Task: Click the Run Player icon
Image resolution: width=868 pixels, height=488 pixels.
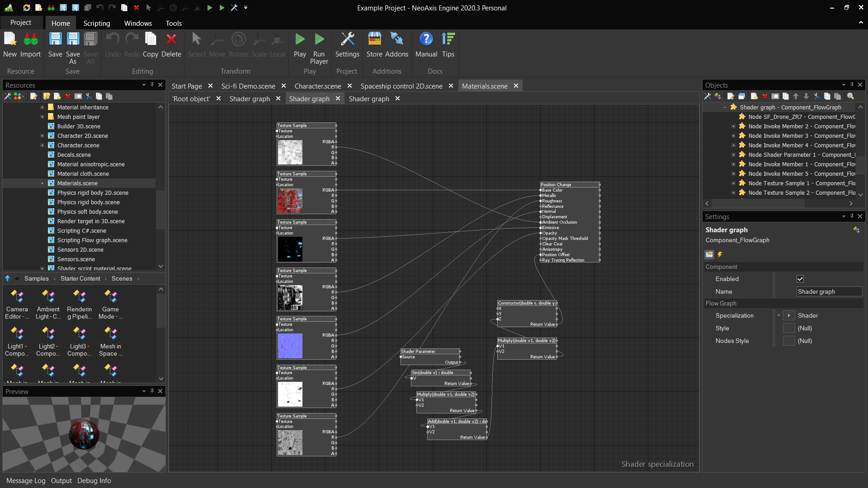Action: coord(319,40)
